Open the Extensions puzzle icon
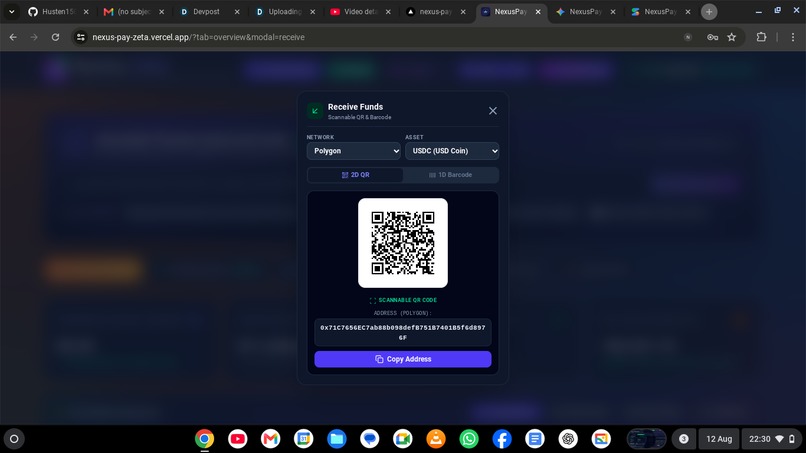This screenshot has width=806, height=453. click(x=761, y=37)
